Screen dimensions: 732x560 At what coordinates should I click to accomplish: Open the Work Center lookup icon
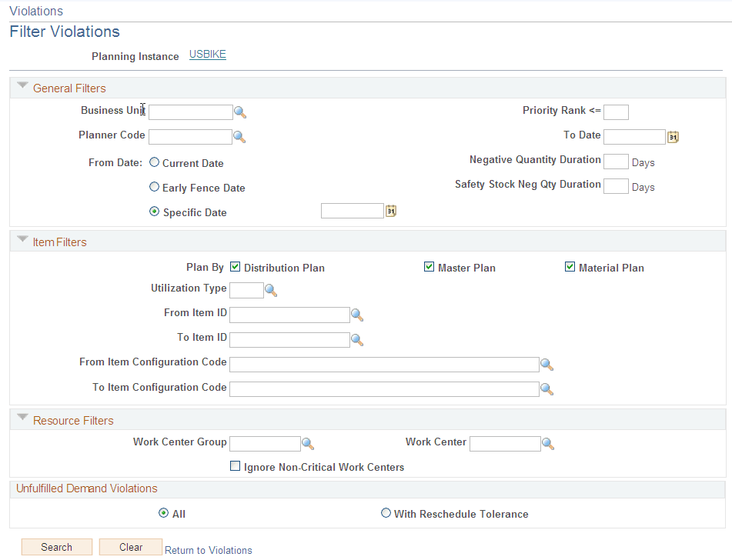click(548, 443)
